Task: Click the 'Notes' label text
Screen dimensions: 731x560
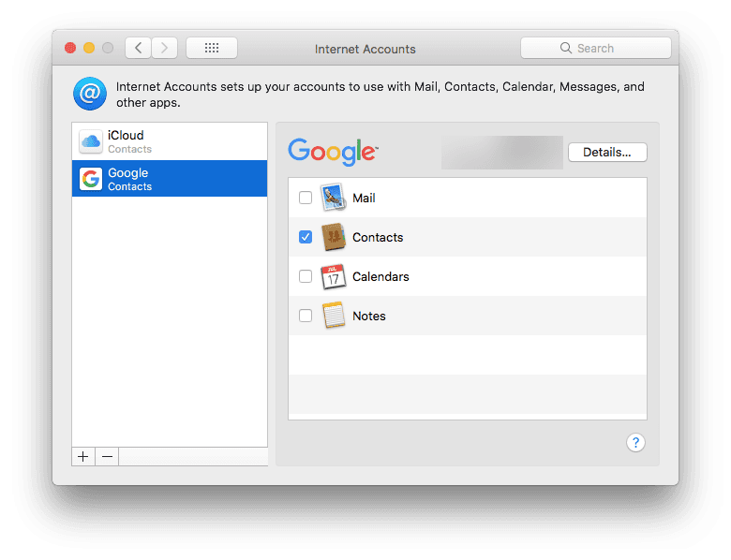Action: (x=368, y=316)
